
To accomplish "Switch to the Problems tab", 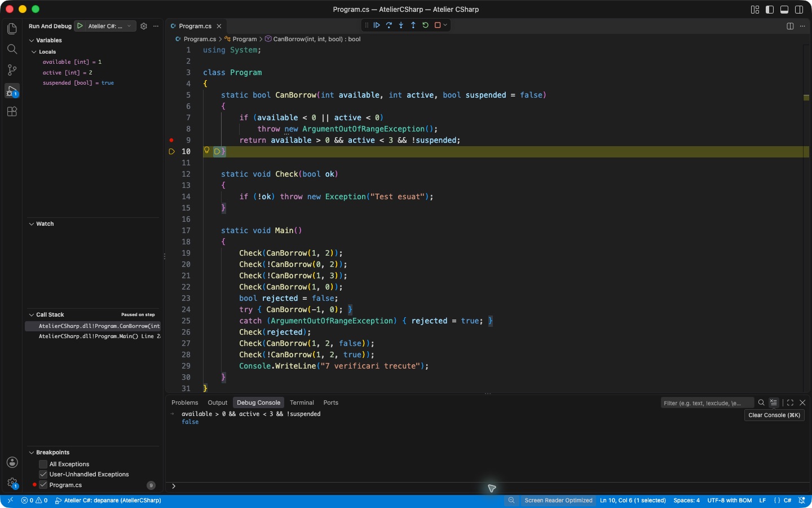I will click(185, 402).
